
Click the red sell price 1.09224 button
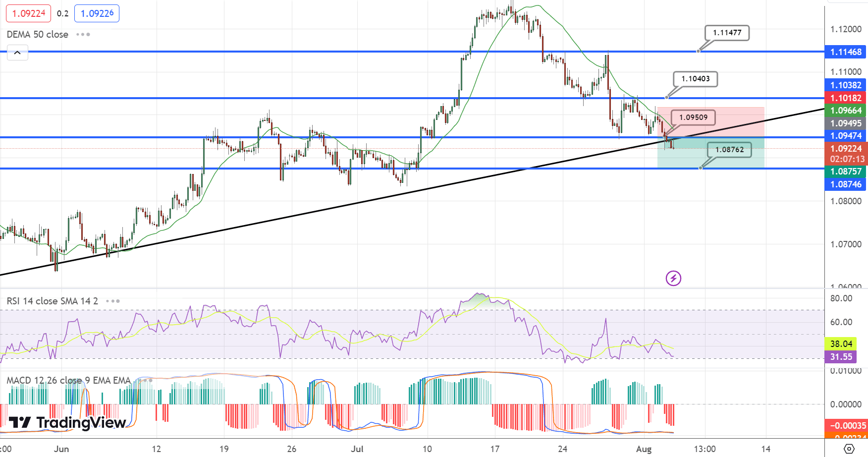coord(28,13)
